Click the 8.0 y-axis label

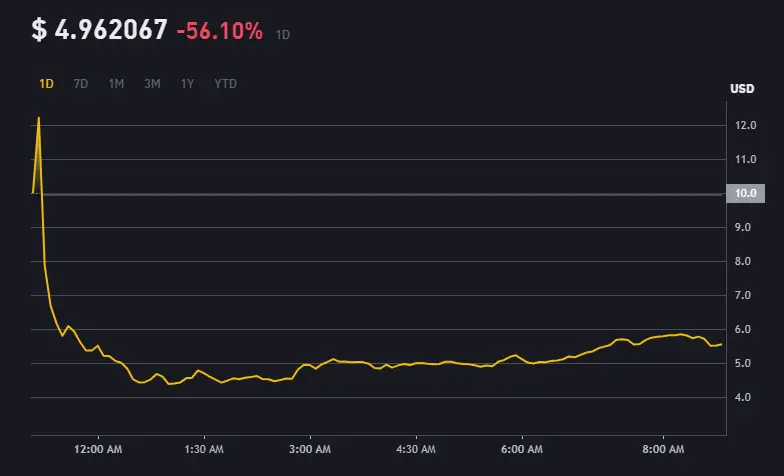point(743,262)
